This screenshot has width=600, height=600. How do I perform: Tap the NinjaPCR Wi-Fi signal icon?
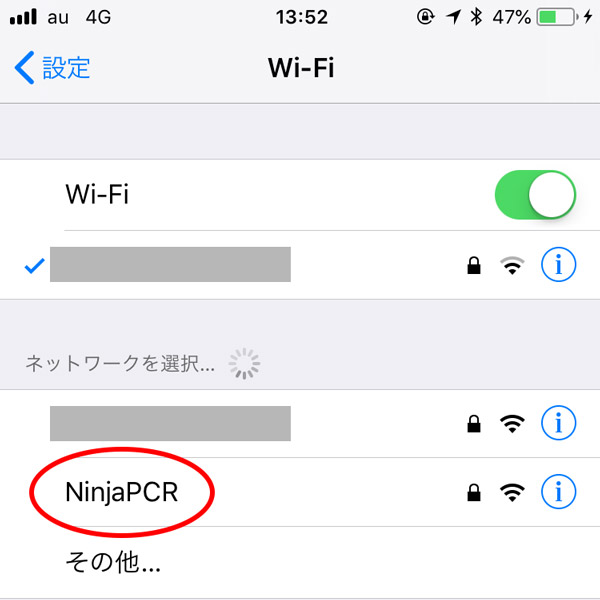[x=512, y=492]
